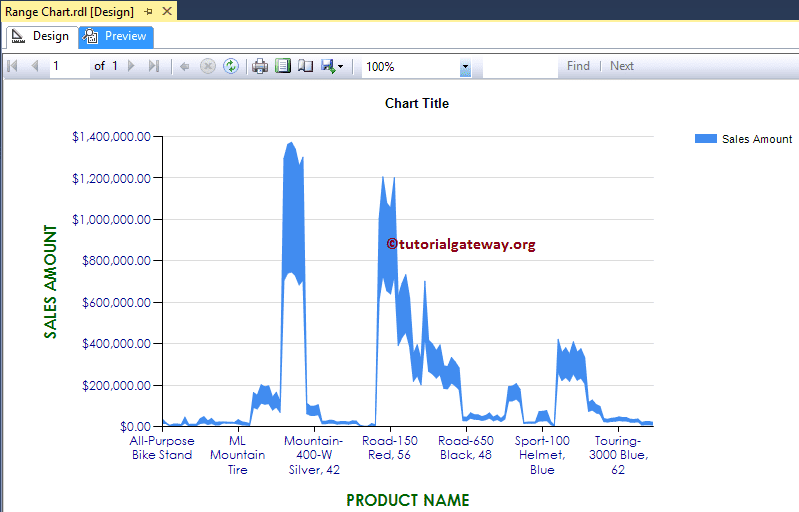Click the Find button

pyautogui.click(x=578, y=66)
